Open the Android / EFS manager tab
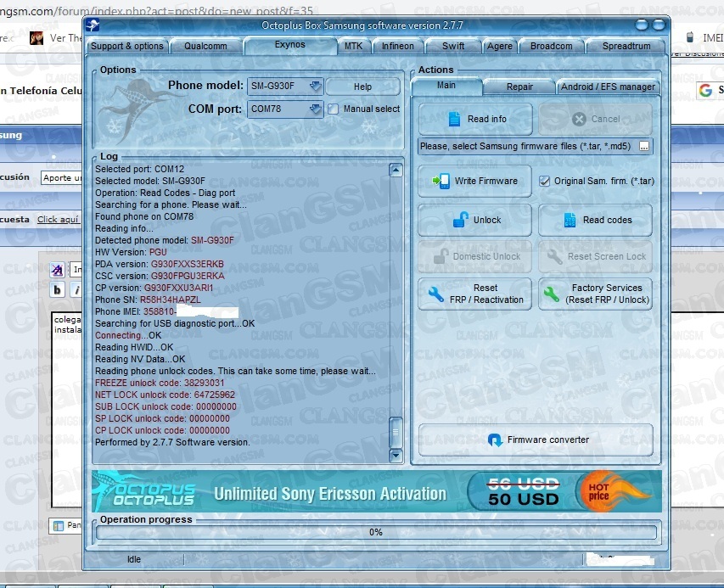The height and width of the screenshot is (588, 724). click(608, 87)
